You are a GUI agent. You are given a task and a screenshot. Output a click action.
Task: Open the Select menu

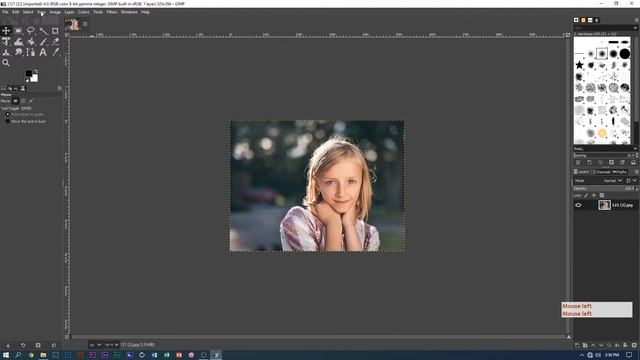point(28,12)
